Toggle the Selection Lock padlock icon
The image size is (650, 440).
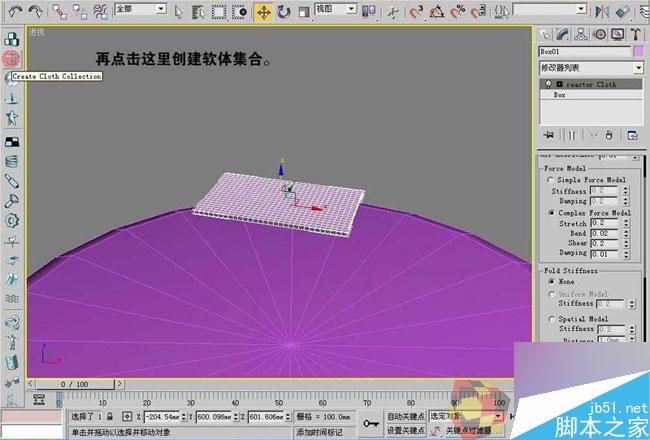tap(110, 416)
